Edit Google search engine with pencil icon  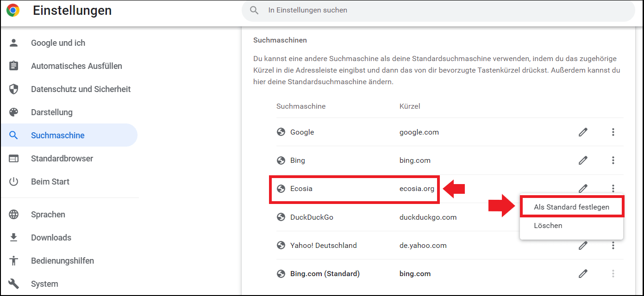click(x=583, y=132)
